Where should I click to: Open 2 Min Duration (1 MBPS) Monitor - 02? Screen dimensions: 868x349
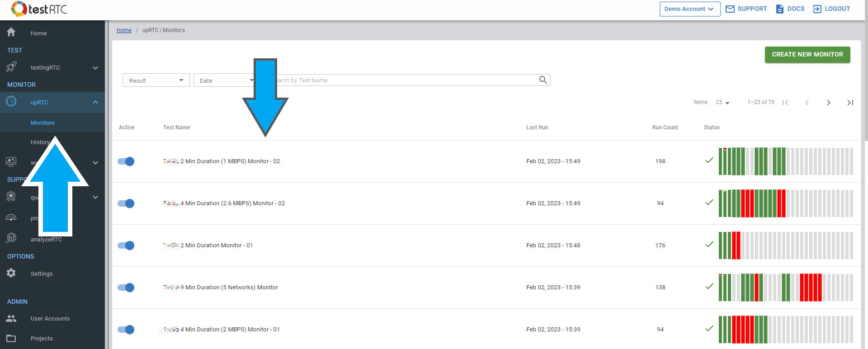tap(222, 161)
